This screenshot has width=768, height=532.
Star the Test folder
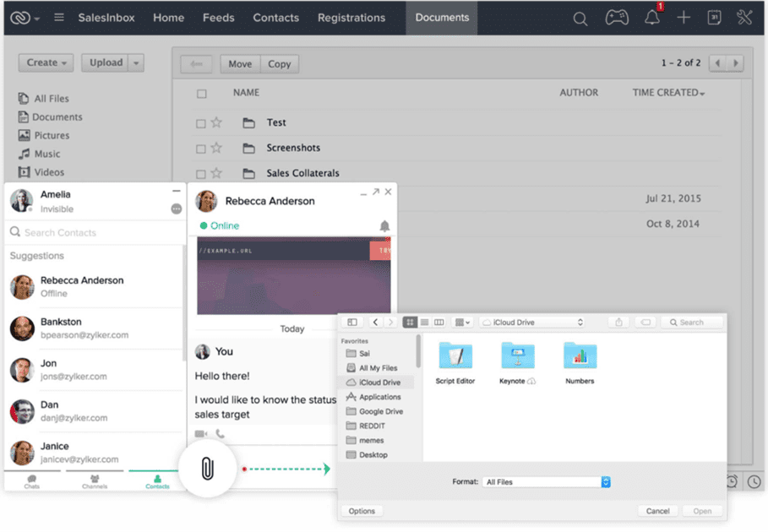tap(216, 122)
